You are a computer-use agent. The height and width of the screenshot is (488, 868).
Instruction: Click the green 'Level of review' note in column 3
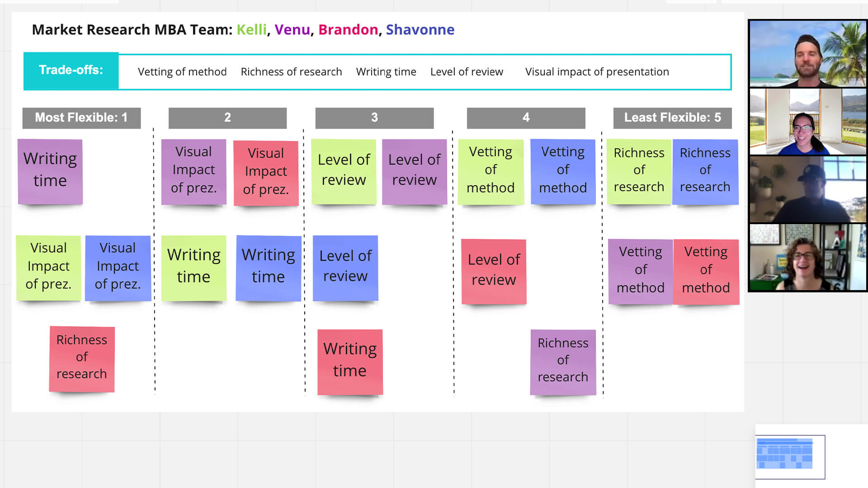click(344, 169)
